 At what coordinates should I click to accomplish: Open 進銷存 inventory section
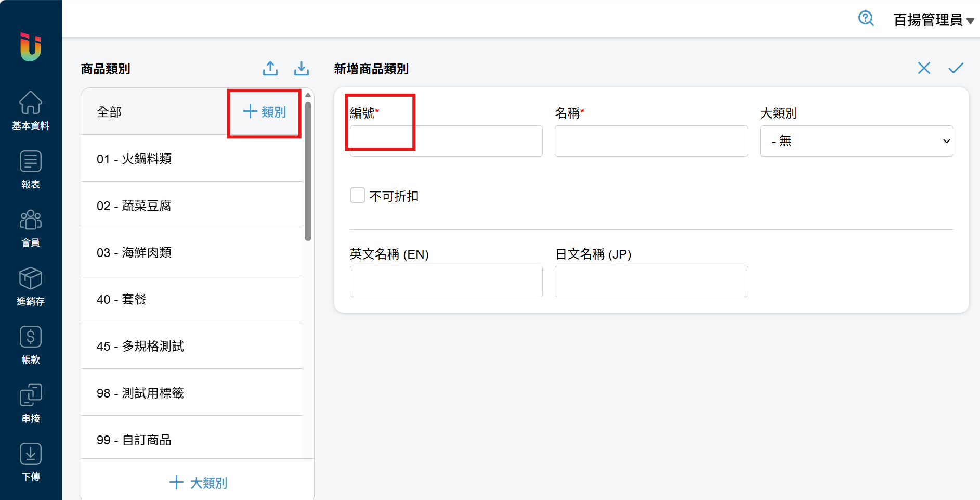[31, 286]
